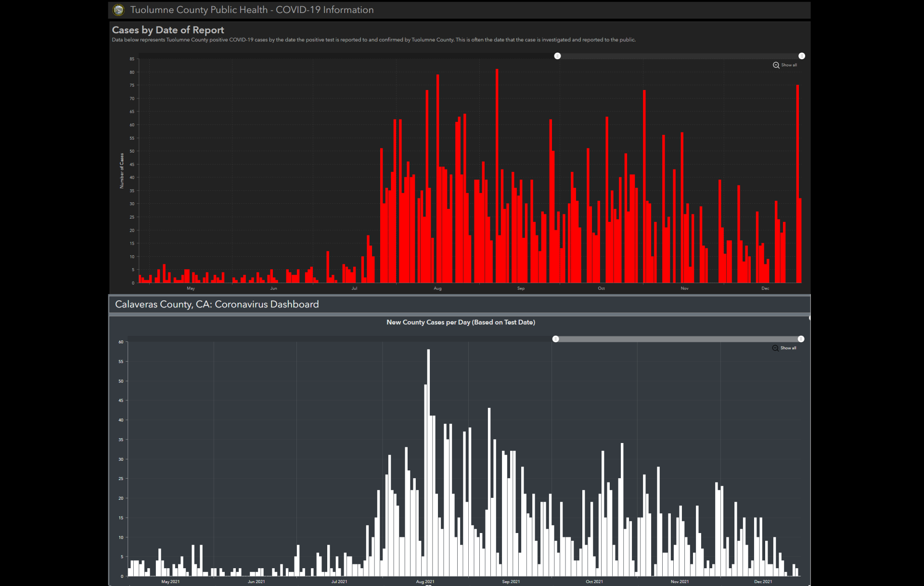Click the Calaveras County Coronavirus Dashboard title
Viewport: 924px width, 586px height.
pos(217,304)
